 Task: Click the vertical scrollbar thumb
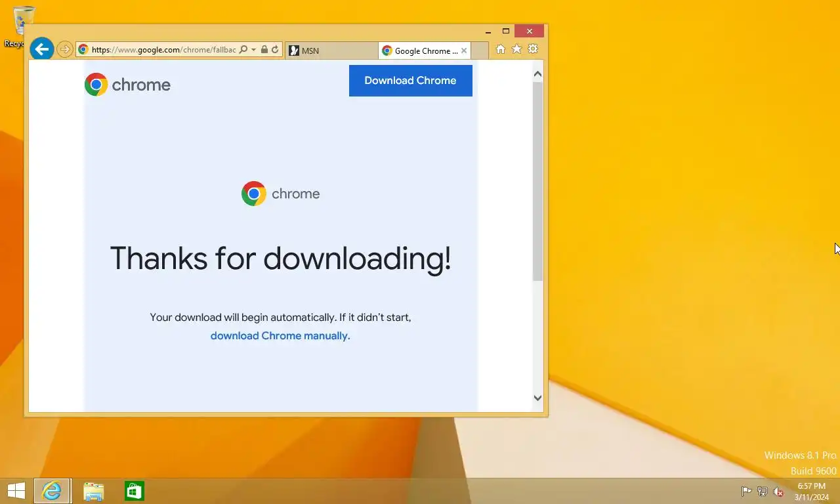tap(537, 181)
